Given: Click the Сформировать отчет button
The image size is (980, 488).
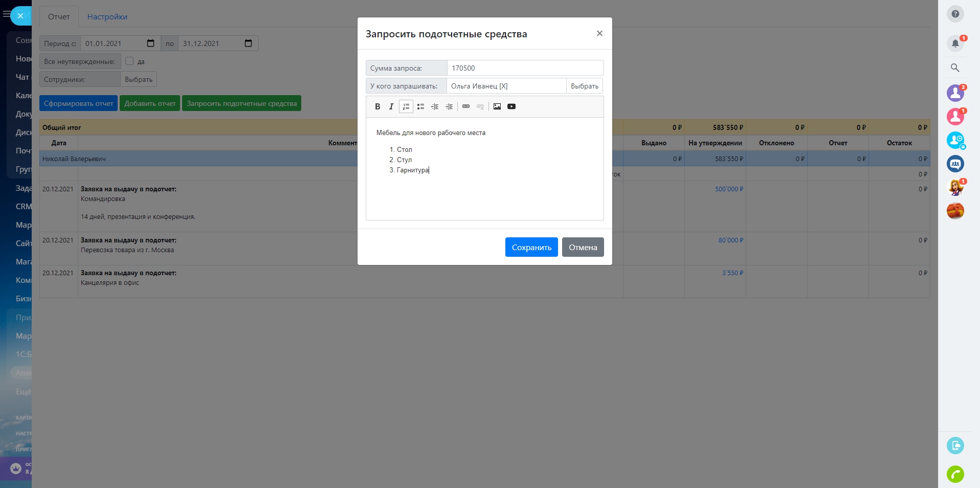Looking at the screenshot, I should (79, 103).
